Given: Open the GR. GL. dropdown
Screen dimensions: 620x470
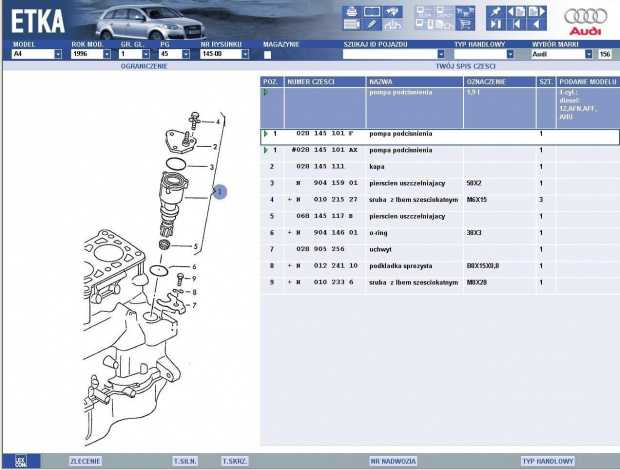Looking at the screenshot, I should (x=146, y=54).
